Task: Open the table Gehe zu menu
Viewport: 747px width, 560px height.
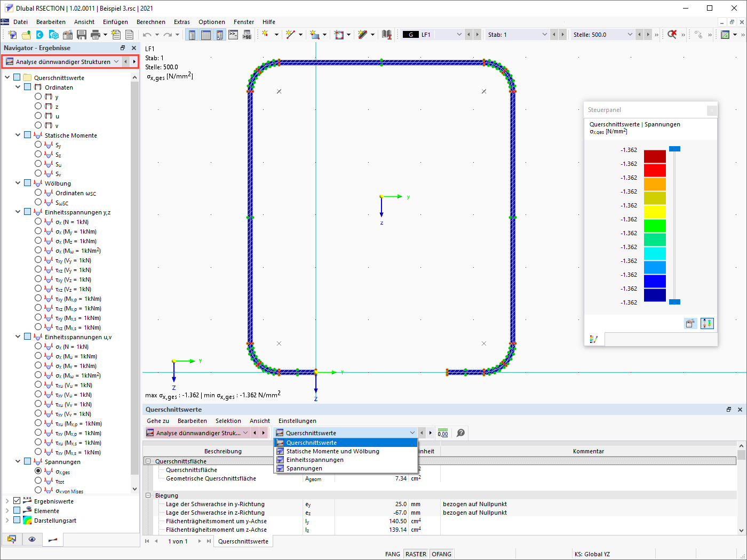Action: point(158,421)
